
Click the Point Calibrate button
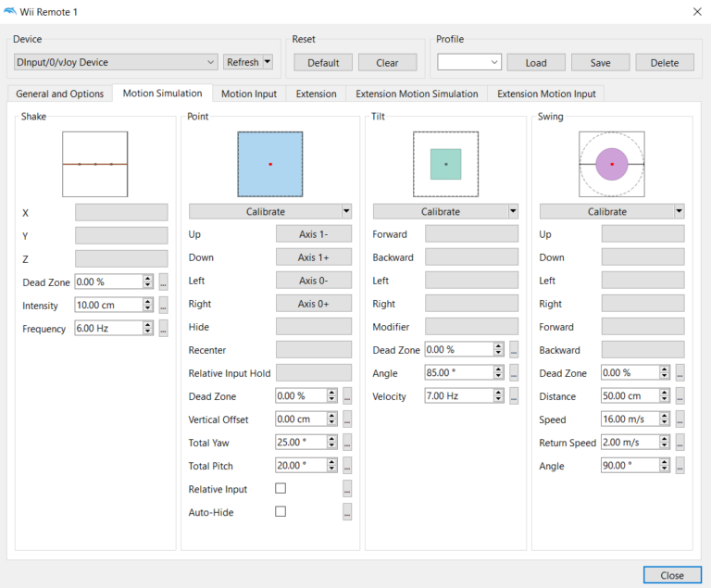click(x=266, y=211)
